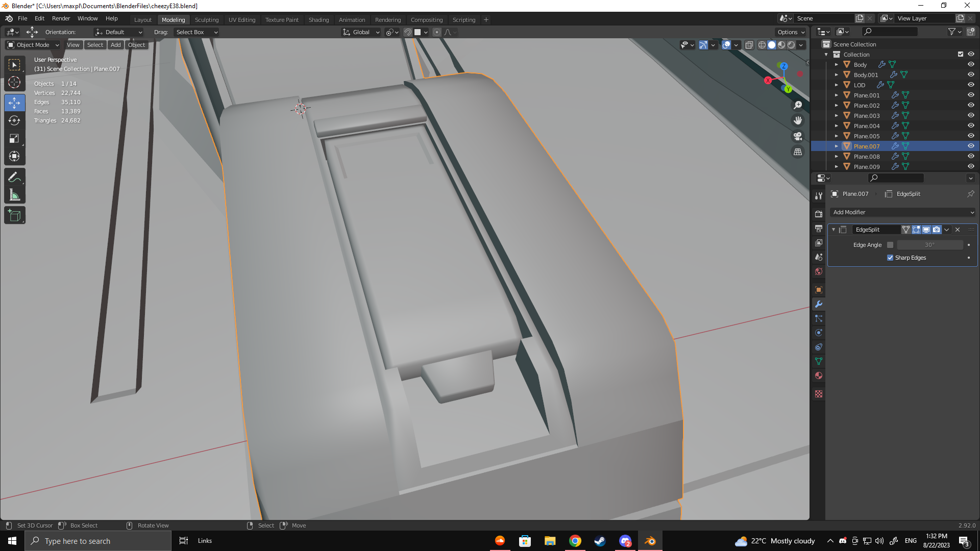Adjust the Edge Angle 30° slider
Viewport: 980px width, 551px height.
(x=929, y=245)
